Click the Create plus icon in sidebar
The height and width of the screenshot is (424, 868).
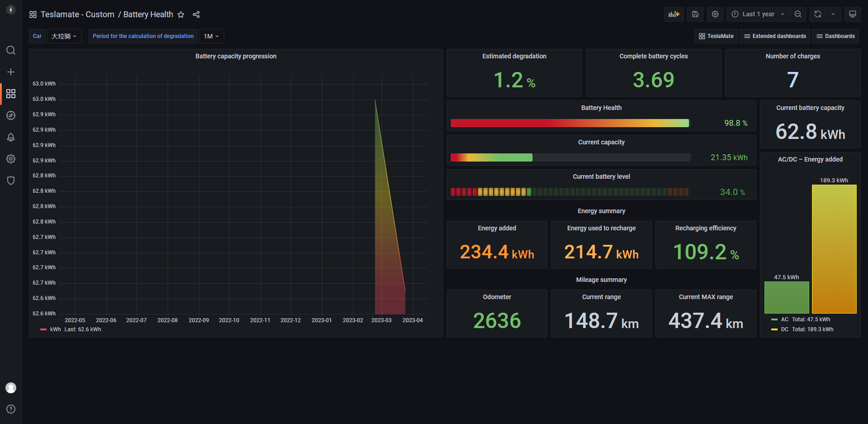click(x=11, y=72)
